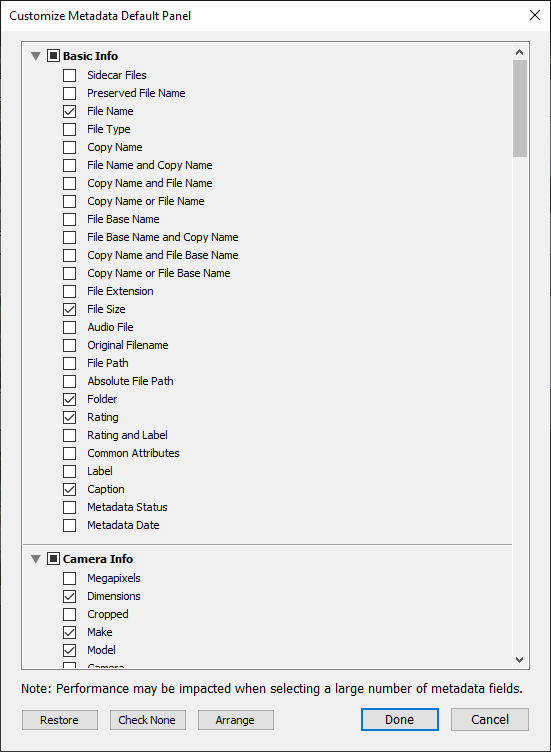Screen dimensions: 551x752
Task: Check the Absolute File Path option
Action: pyautogui.click(x=70, y=381)
